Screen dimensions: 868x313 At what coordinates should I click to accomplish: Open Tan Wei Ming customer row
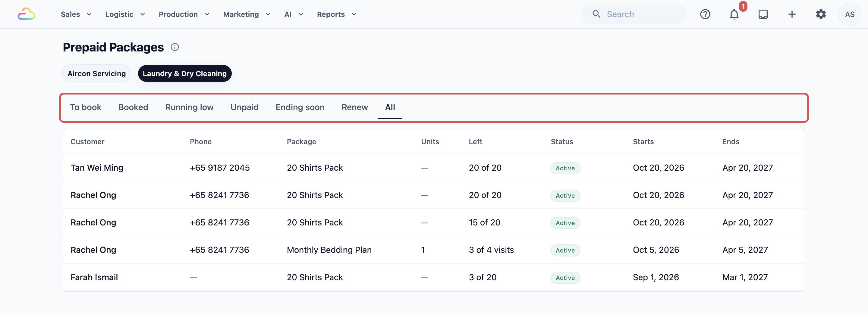434,168
